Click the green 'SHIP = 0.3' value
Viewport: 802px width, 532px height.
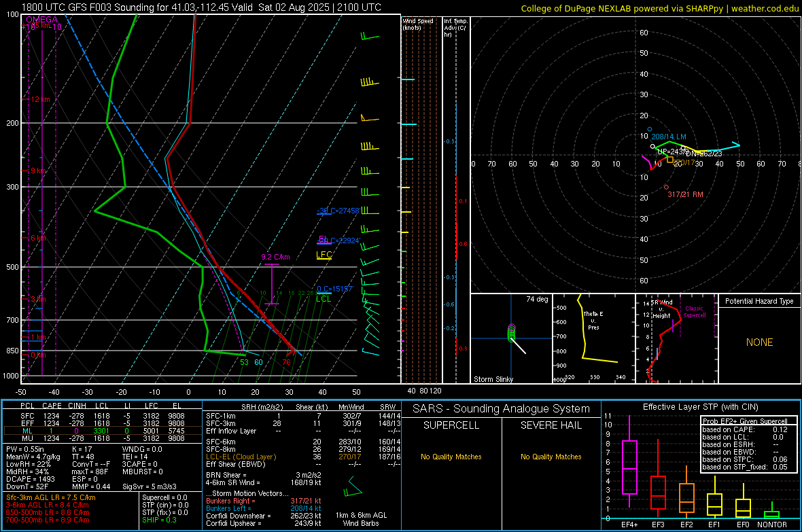159,520
